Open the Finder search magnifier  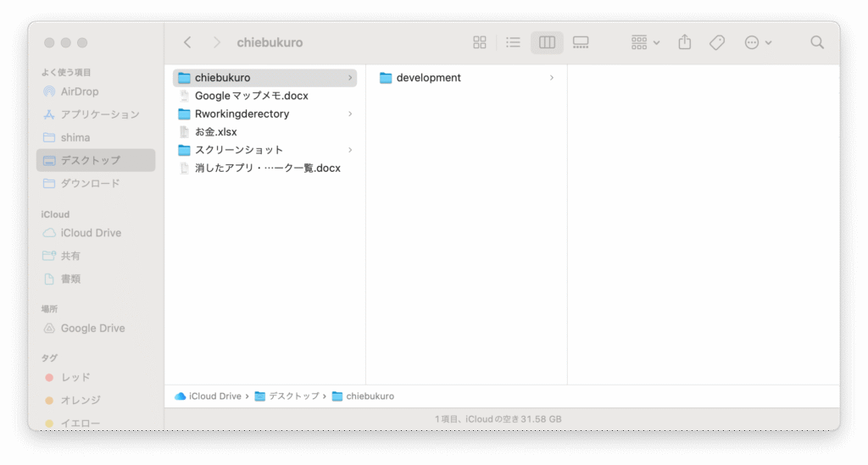click(817, 42)
